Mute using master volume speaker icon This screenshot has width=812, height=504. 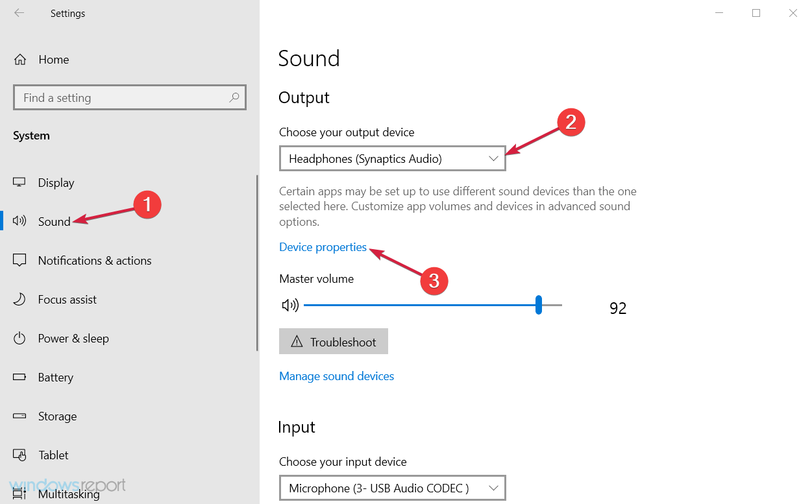290,306
